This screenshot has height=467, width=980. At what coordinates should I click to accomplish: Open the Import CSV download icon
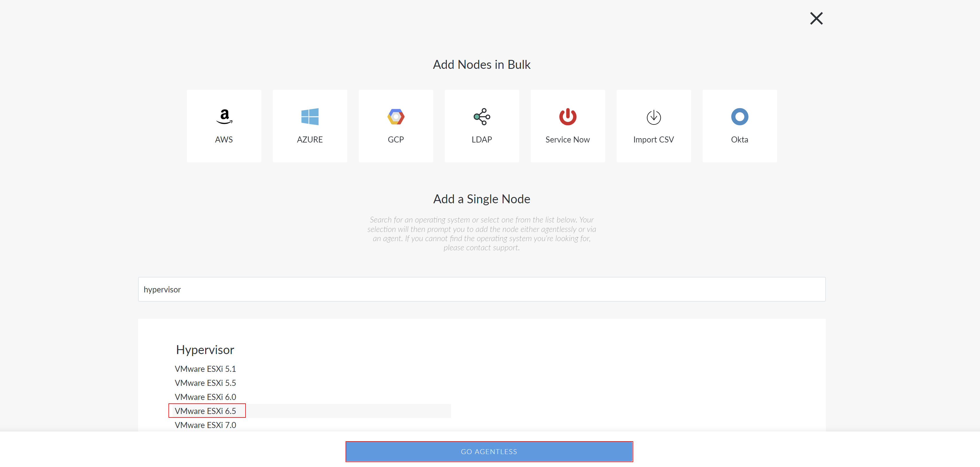point(654,117)
